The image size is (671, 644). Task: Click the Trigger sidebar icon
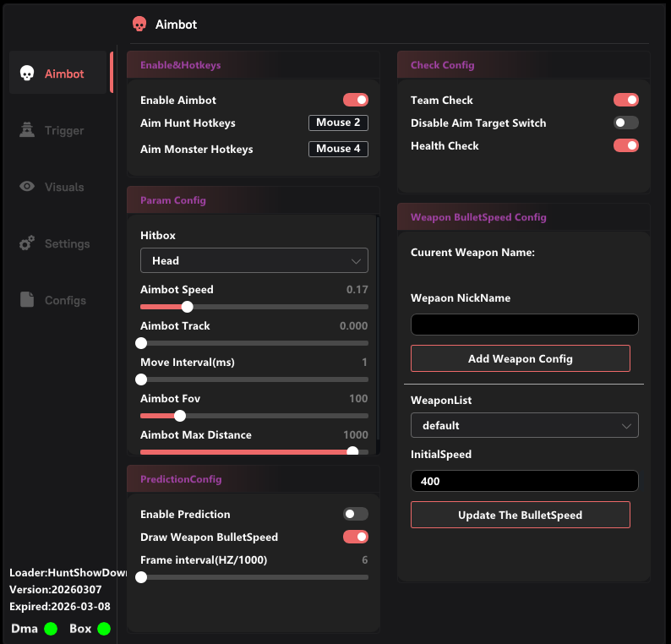coord(27,130)
